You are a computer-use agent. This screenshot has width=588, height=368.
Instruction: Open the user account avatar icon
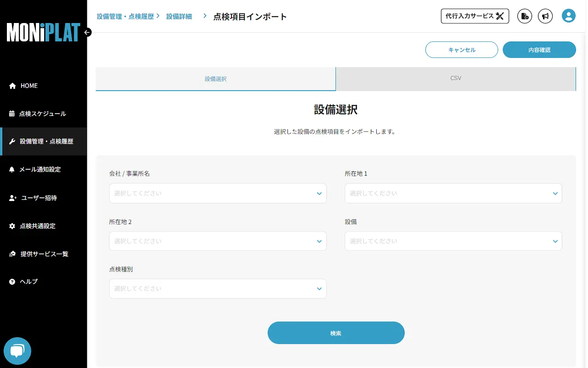tap(568, 16)
